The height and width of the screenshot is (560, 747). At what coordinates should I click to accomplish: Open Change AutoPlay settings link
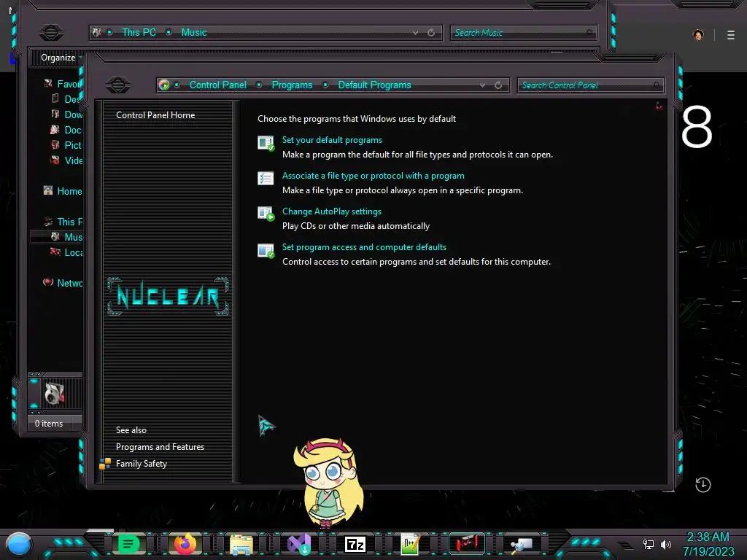click(332, 211)
